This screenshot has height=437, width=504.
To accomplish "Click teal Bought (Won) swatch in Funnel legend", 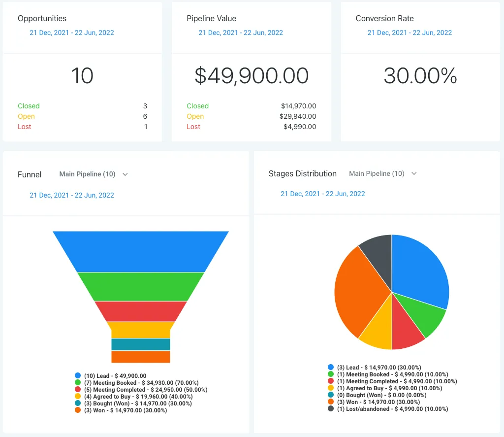I will tap(77, 403).
